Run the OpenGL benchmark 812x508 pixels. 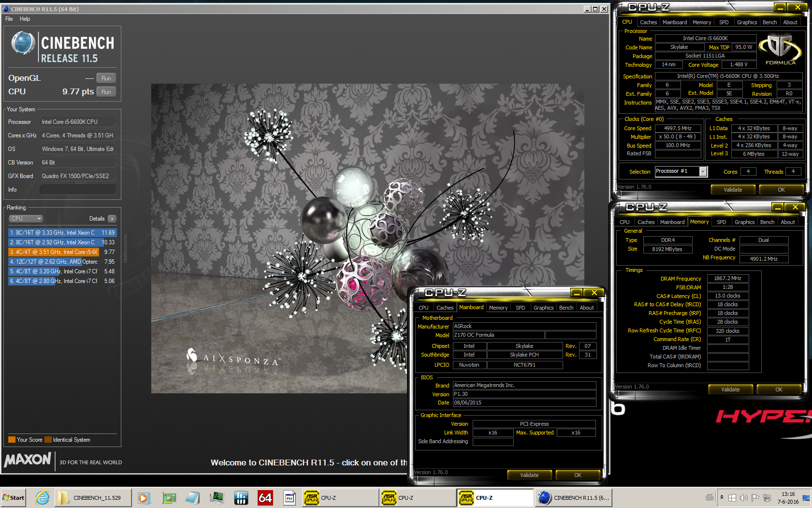(106, 78)
